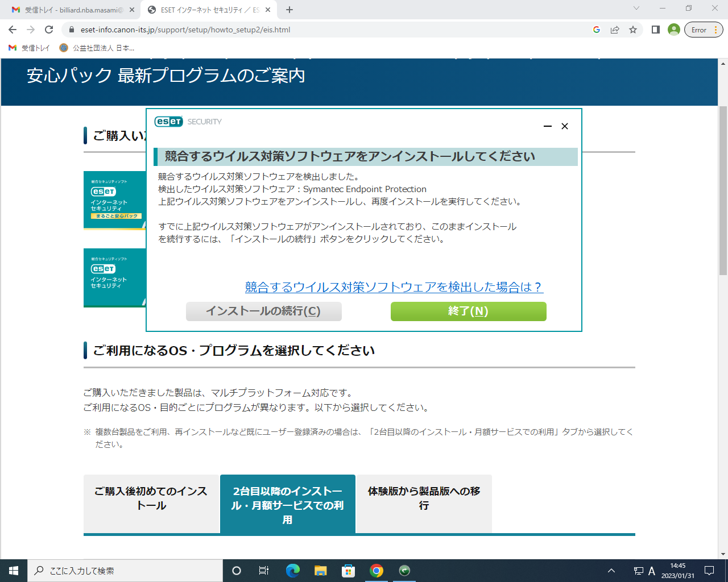Screen dimensions: 728x582
Task: Select the ご購入後初めてのインストール tab
Action: pos(151,504)
